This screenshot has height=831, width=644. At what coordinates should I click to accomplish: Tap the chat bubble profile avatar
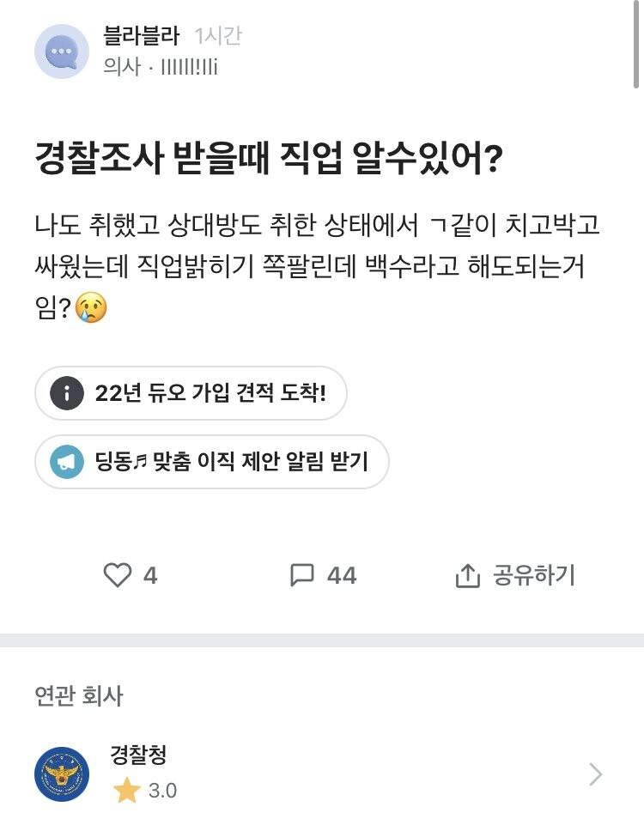tap(62, 52)
